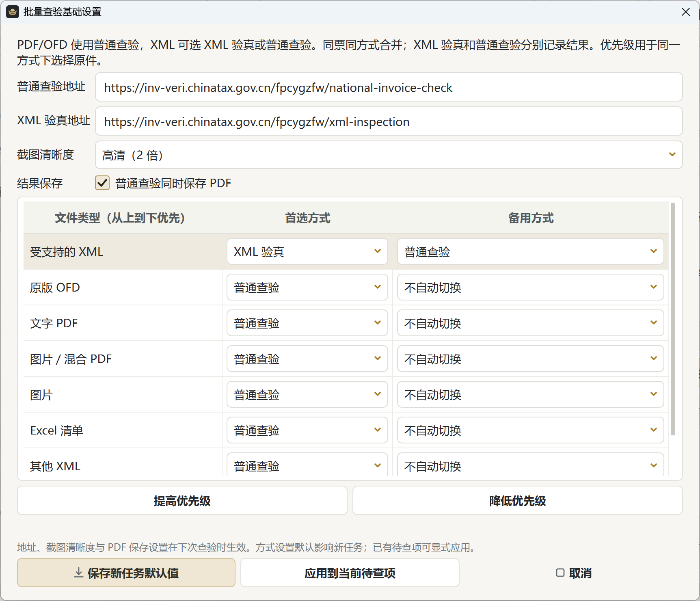Click the XML 验真地址 URL field

click(x=389, y=121)
